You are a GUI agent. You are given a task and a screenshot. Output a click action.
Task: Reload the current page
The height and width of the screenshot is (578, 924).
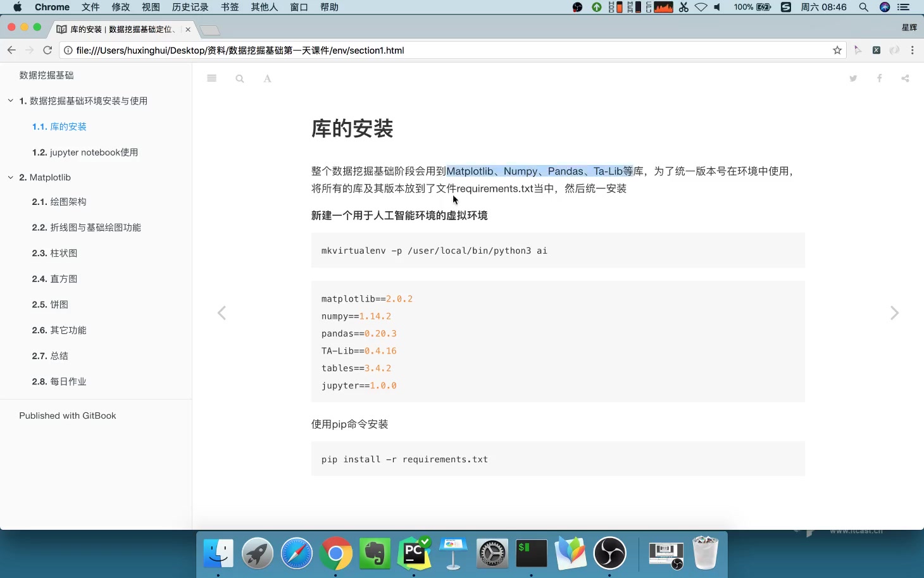(x=47, y=50)
